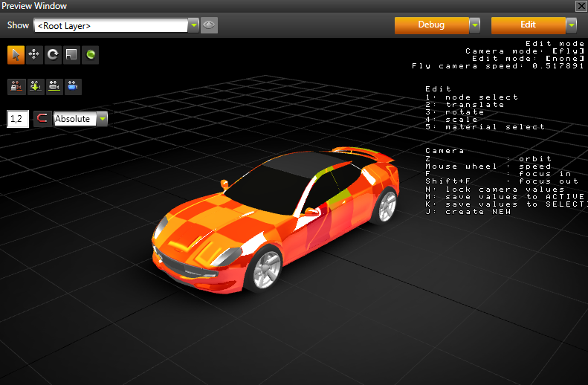This screenshot has height=385, width=588.
Task: Open the Absolute mode dropdown
Action: coord(102,119)
